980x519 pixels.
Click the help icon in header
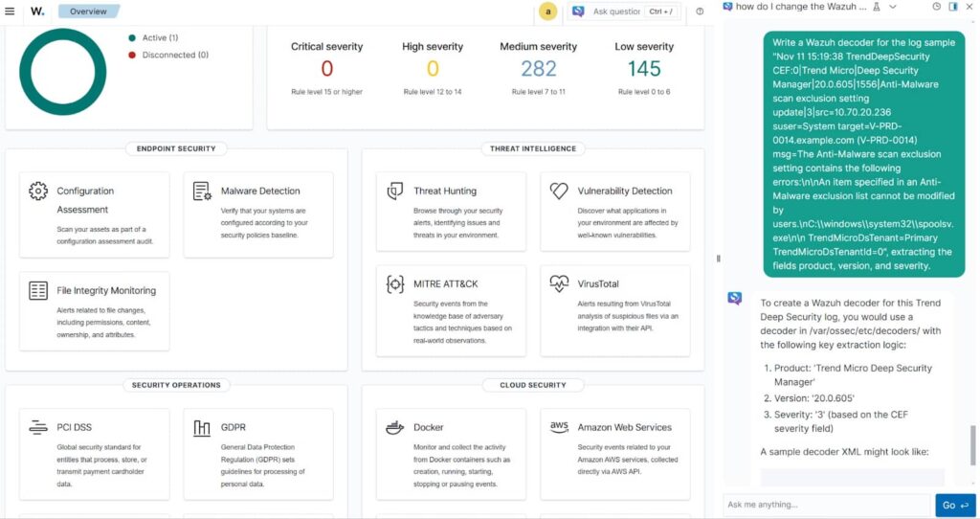[x=700, y=11]
